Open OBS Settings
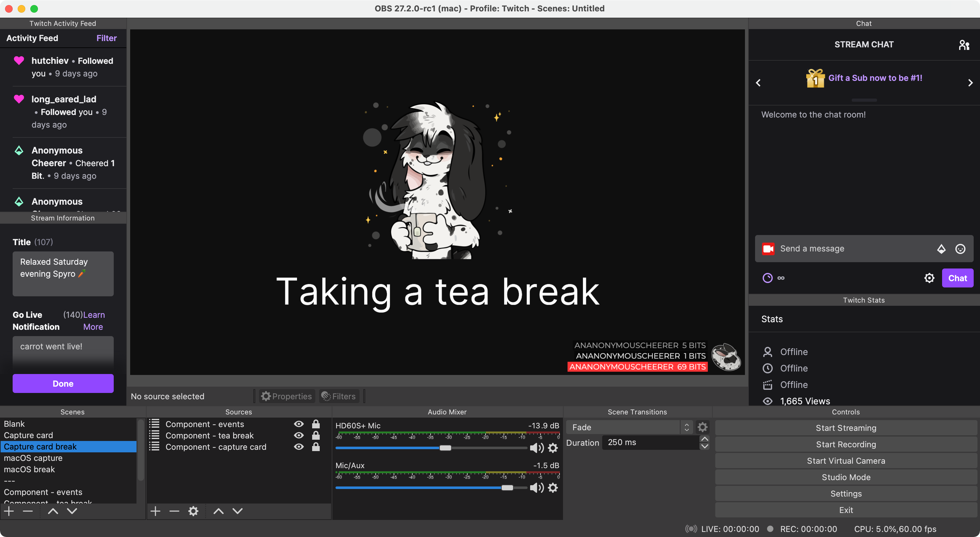 (x=846, y=494)
